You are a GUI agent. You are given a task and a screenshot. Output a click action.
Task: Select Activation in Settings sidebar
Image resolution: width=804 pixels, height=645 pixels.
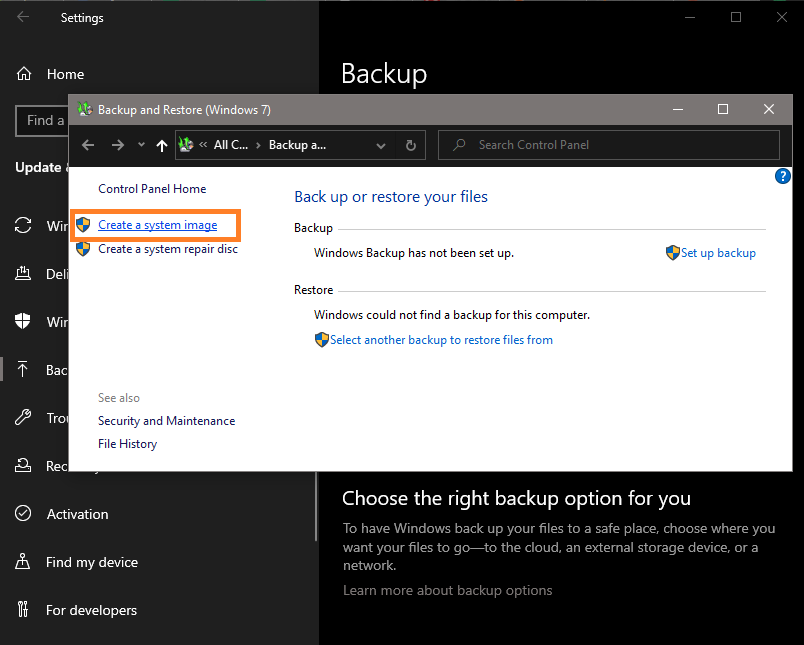click(77, 514)
